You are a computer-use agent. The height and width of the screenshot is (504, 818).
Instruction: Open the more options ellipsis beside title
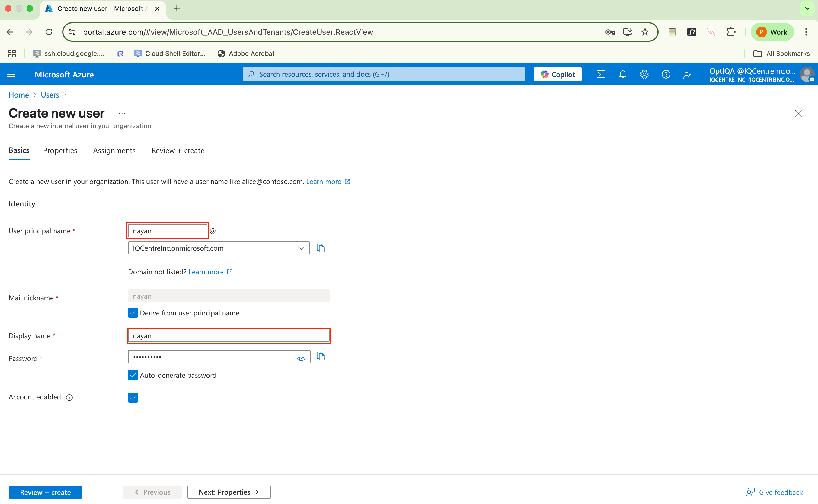click(122, 113)
